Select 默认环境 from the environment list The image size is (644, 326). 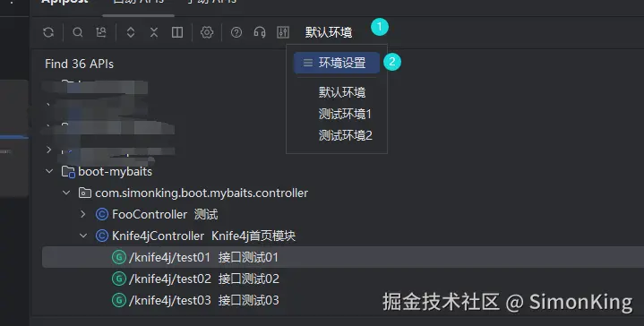(342, 92)
